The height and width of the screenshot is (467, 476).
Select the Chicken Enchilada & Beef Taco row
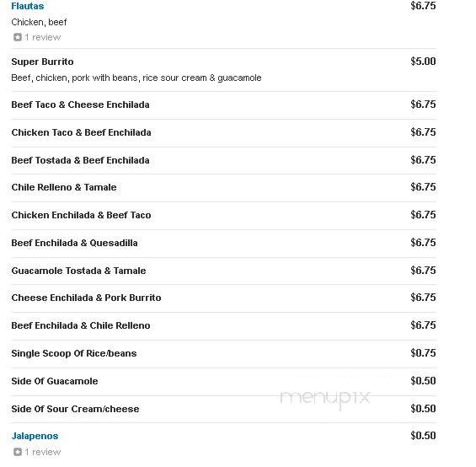[224, 216]
